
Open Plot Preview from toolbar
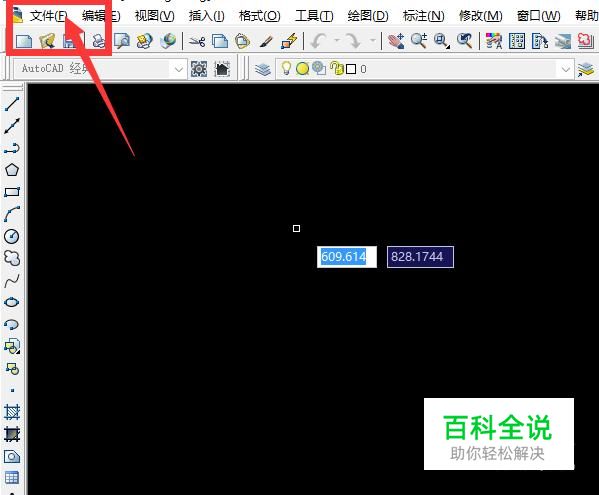[122, 40]
